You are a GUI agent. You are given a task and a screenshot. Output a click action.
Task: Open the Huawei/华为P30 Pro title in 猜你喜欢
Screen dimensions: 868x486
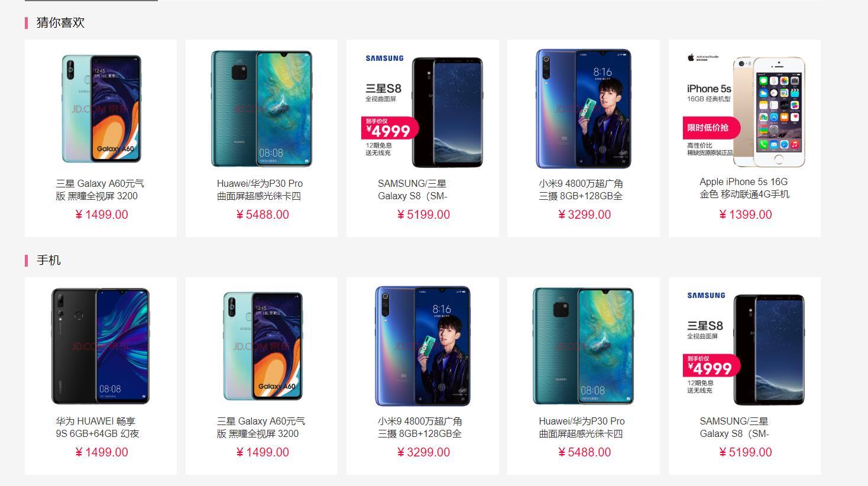[260, 190]
